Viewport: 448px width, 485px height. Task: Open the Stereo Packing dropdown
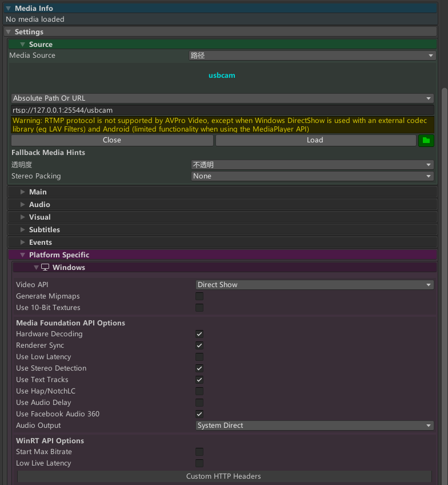pyautogui.click(x=312, y=176)
